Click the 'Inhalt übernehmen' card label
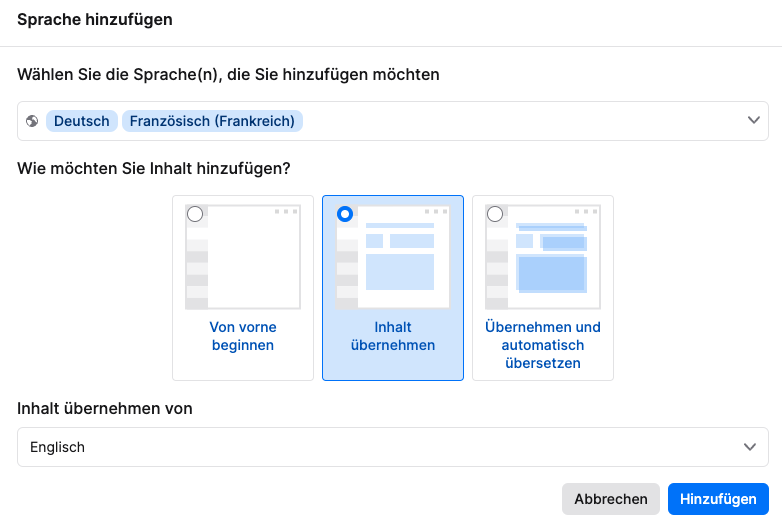Viewport: 782px width, 521px height. [x=393, y=336]
